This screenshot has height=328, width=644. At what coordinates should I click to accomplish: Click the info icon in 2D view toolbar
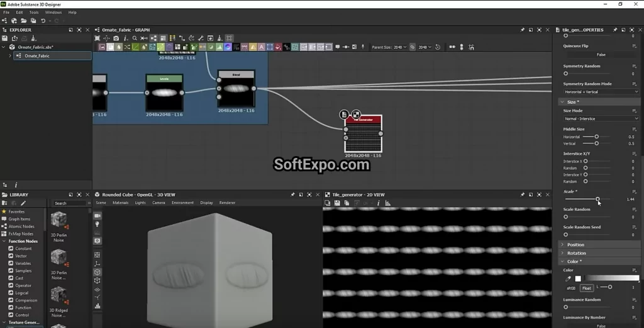click(378, 203)
